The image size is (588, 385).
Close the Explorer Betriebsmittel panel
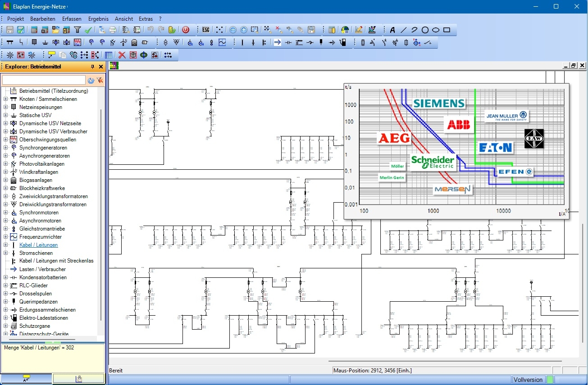(x=101, y=67)
